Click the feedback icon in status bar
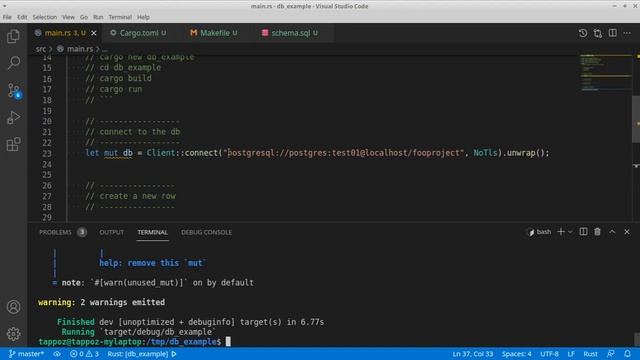This screenshot has width=640, height=360. pos(611,354)
